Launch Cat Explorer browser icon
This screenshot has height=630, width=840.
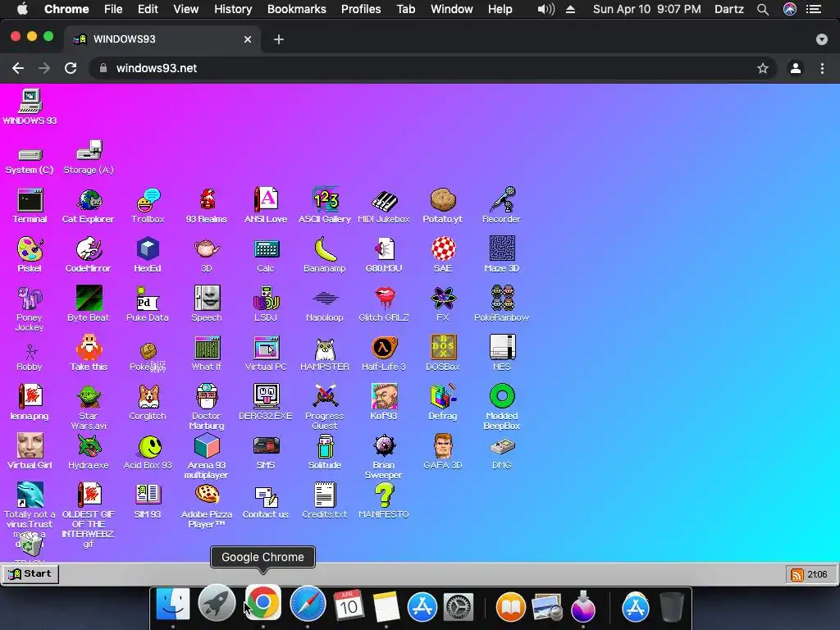(x=89, y=202)
